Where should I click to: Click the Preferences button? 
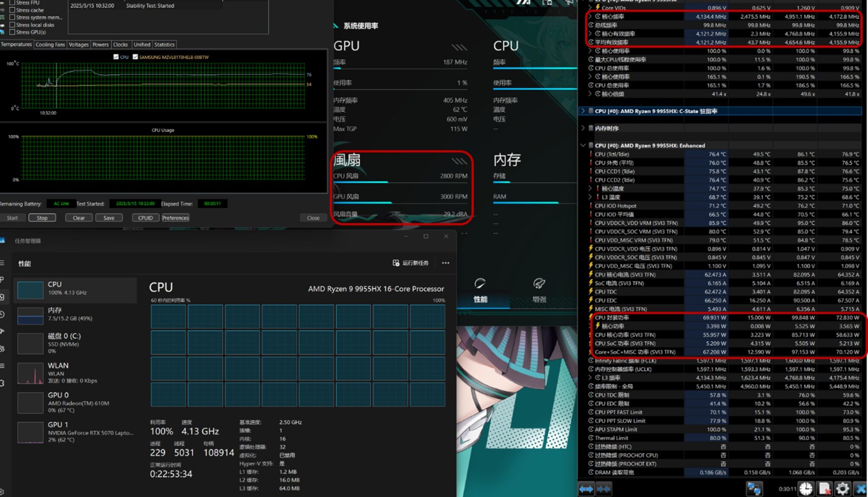pos(175,218)
